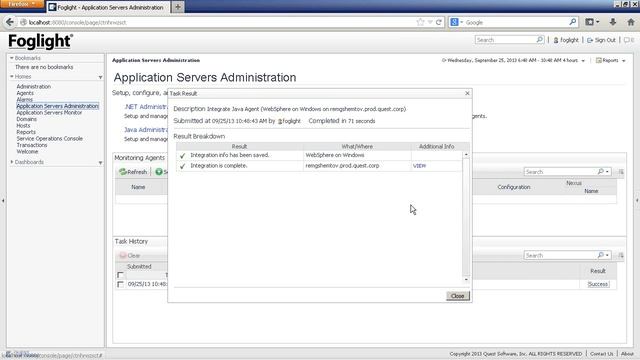The width and height of the screenshot is (640, 360).
Task: Expand the right side panel arrow
Action: click(637, 200)
